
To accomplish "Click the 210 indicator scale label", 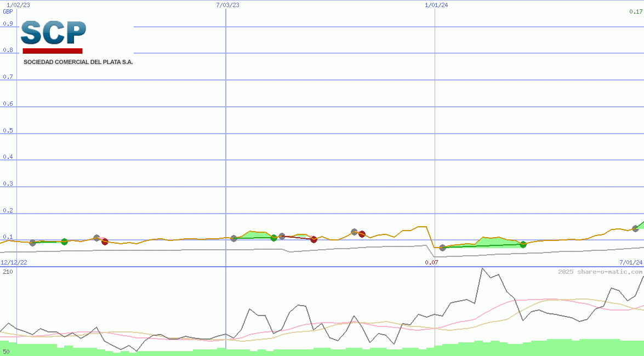I will (x=8, y=272).
